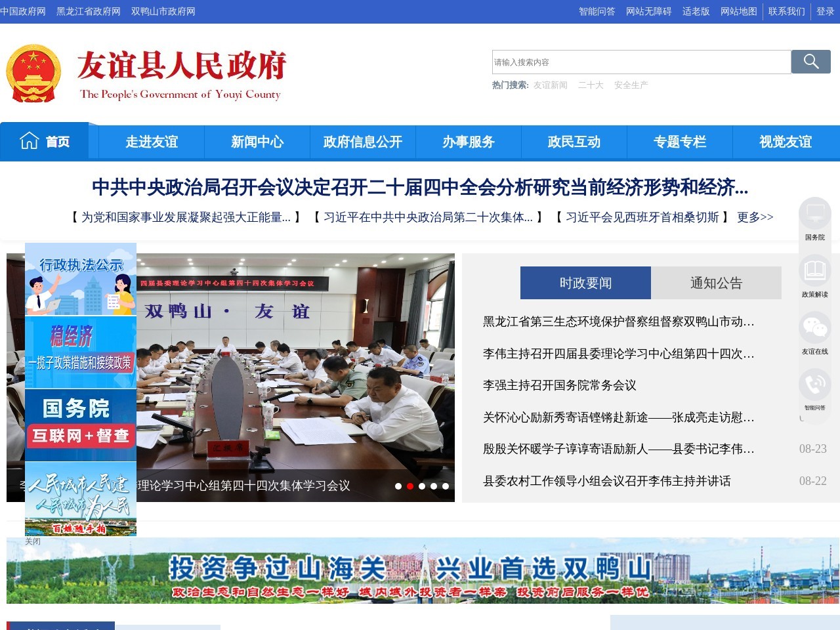Click 更多>> to see more headlines
This screenshot has height=630, width=840.
[x=755, y=217]
